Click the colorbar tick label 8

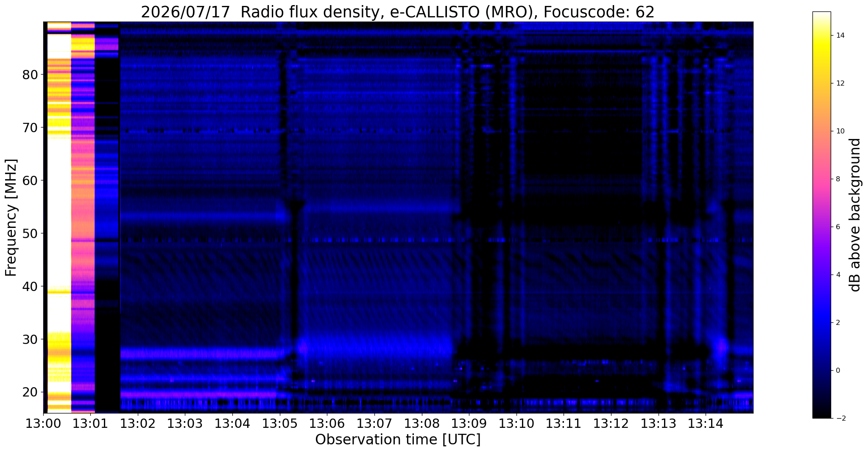pos(837,179)
